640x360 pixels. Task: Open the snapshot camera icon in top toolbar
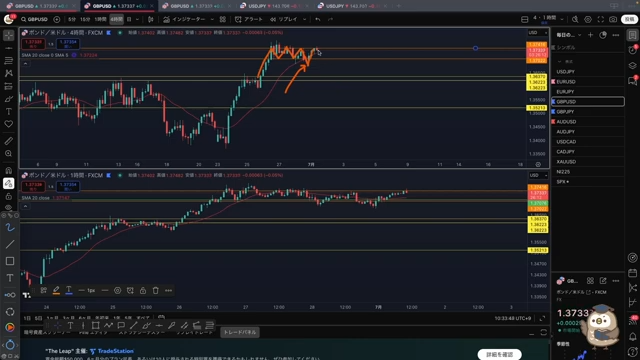(x=613, y=19)
